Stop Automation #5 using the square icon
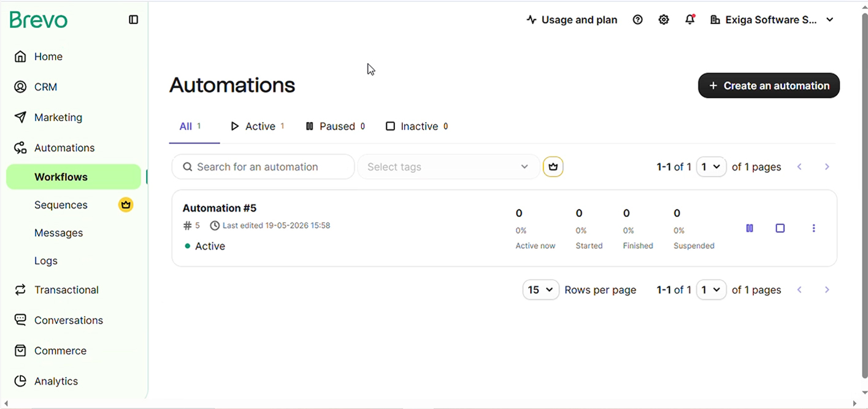Image resolution: width=868 pixels, height=409 pixels. tap(780, 228)
